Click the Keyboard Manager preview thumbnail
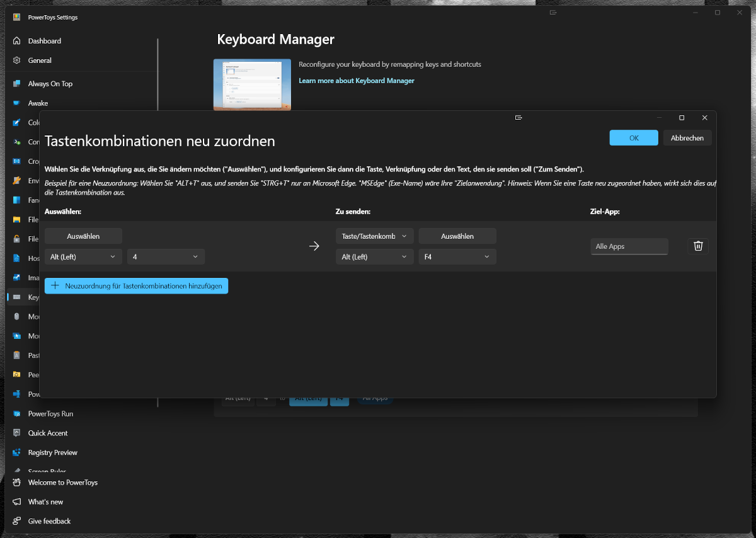 coord(252,84)
